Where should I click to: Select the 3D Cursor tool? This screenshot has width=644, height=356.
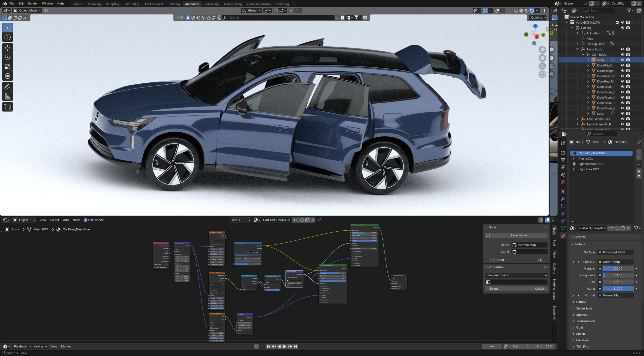point(8,37)
